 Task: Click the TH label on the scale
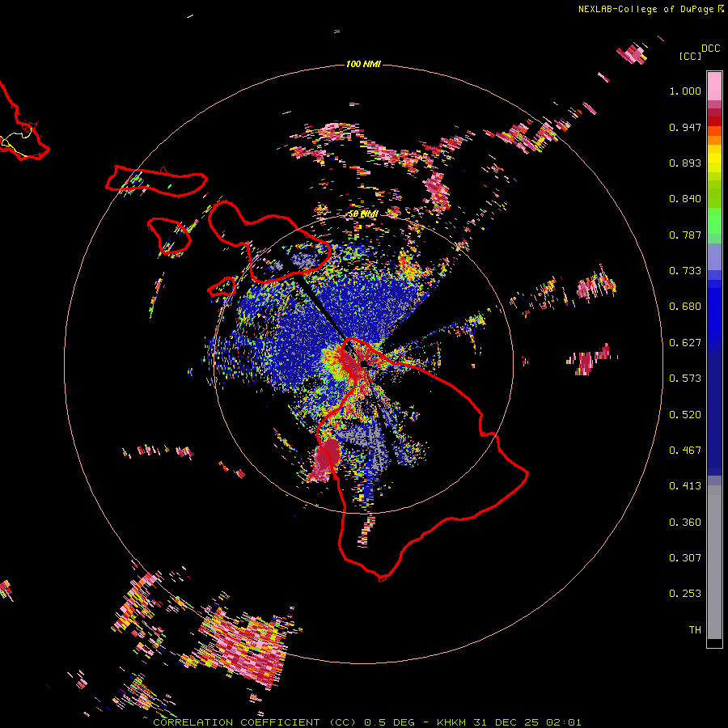[695, 630]
